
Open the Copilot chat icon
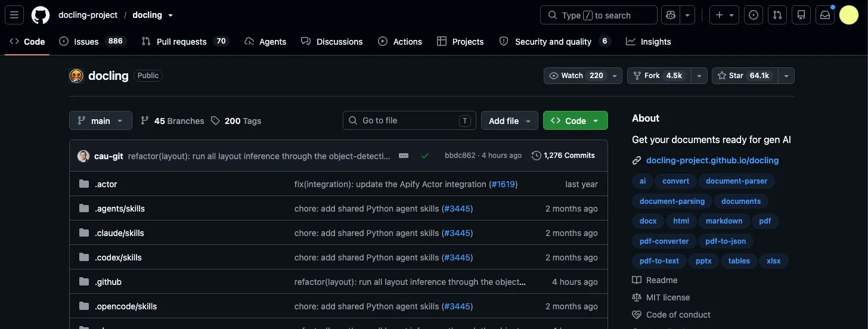(x=671, y=15)
